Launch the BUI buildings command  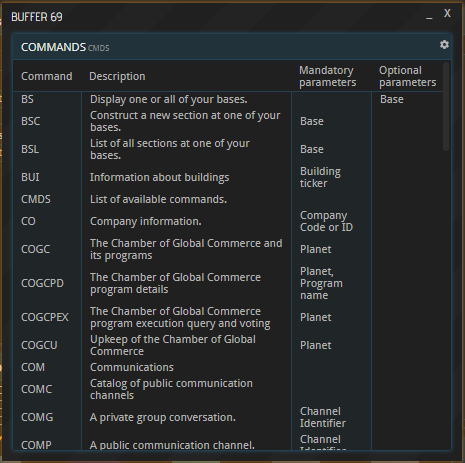[x=30, y=177]
